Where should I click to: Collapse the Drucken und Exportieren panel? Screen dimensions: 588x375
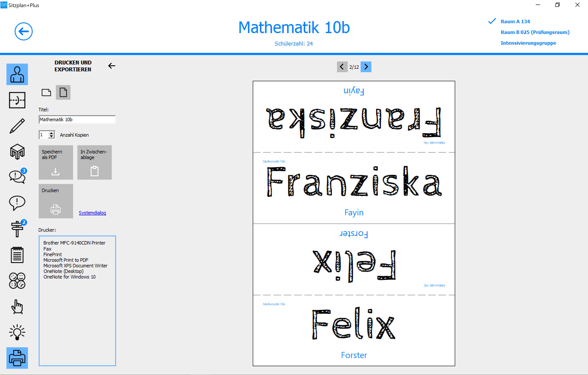pos(112,66)
